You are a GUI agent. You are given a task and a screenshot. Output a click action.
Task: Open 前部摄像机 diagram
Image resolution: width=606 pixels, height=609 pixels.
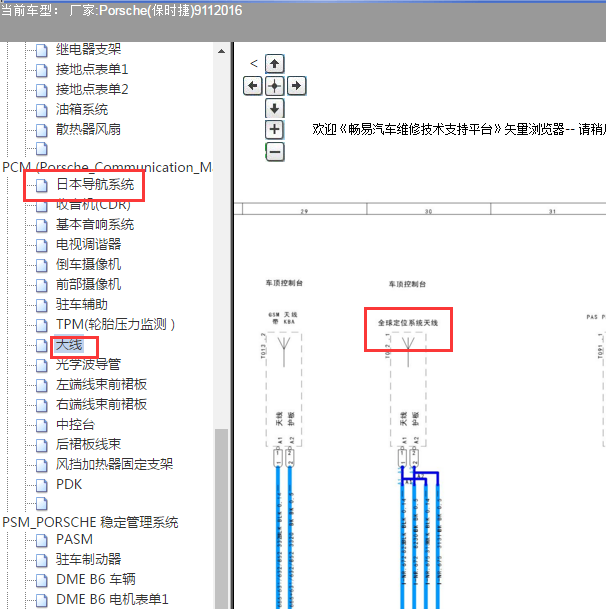click(88, 285)
